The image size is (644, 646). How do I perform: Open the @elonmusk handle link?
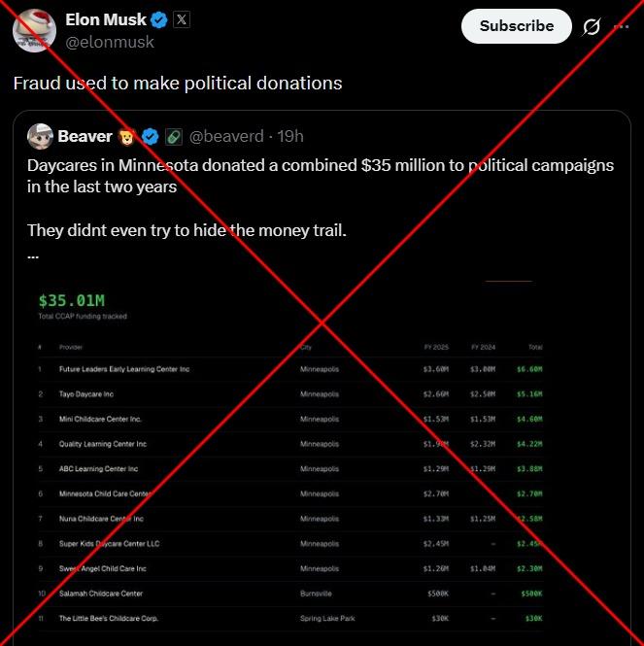click(x=109, y=42)
